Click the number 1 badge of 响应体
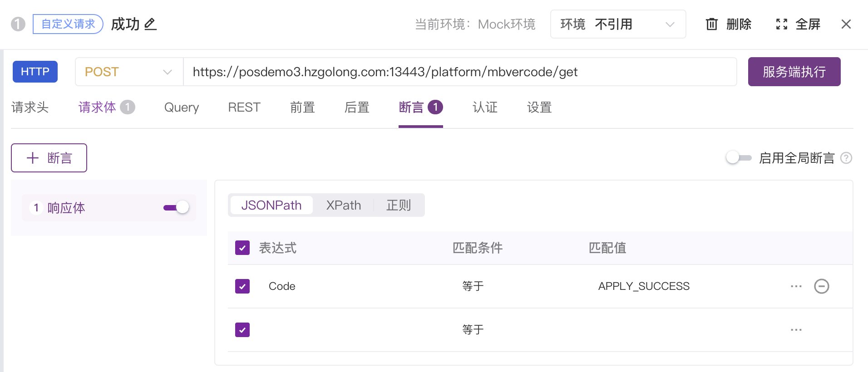The height and width of the screenshot is (372, 868). coord(36,208)
